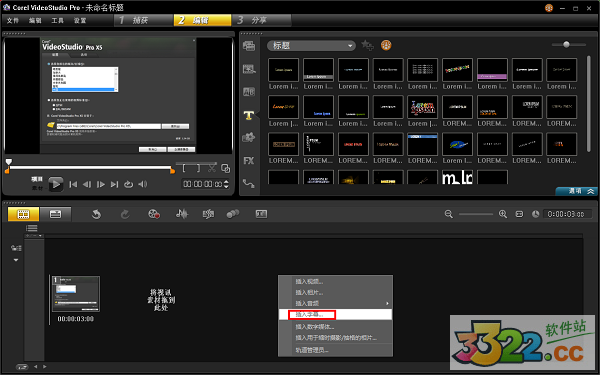
Task: Open the Subtitle Editor icon
Action: [x=261, y=214]
